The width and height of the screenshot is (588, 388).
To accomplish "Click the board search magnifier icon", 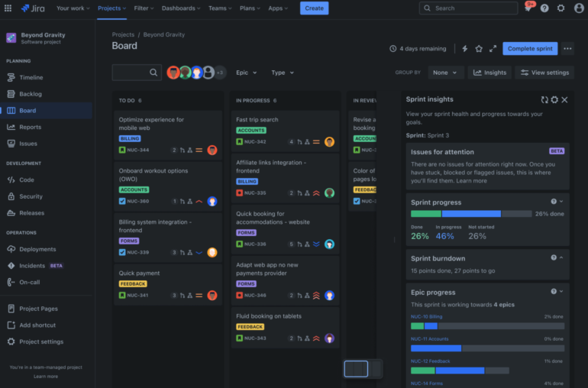I will (153, 73).
